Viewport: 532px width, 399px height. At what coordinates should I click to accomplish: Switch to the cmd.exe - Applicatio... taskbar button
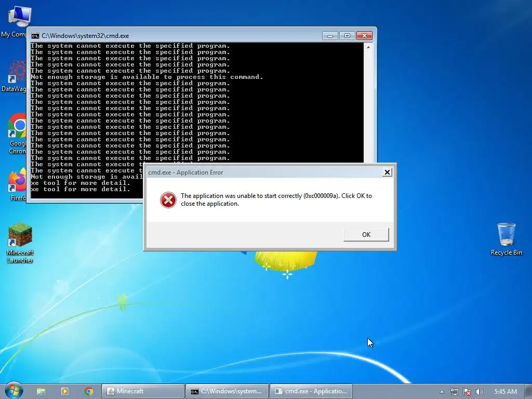[311, 391]
